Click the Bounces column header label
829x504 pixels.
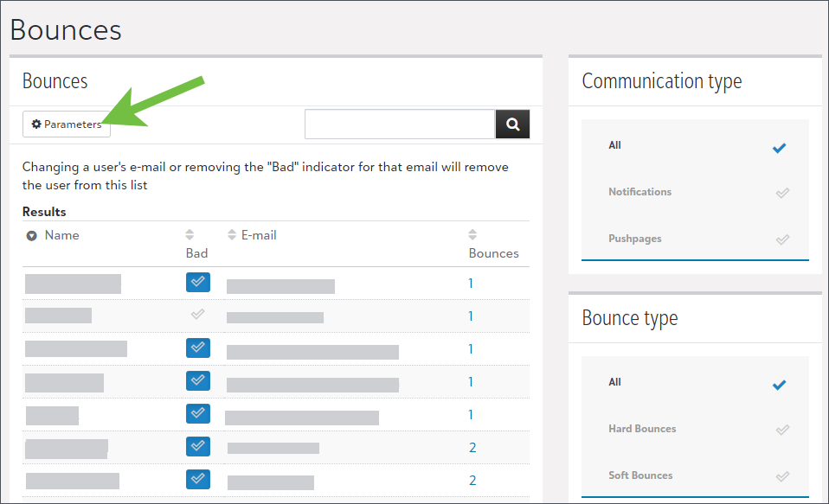tap(494, 253)
